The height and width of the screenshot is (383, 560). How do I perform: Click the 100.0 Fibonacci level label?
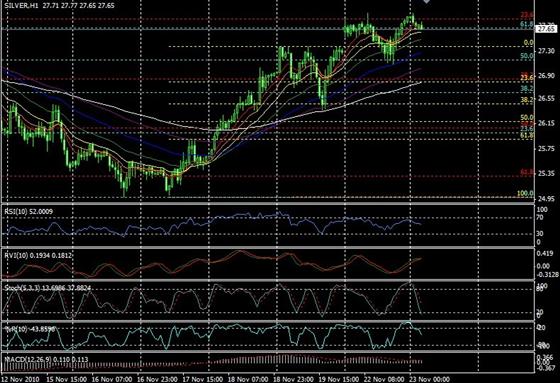coord(525,193)
